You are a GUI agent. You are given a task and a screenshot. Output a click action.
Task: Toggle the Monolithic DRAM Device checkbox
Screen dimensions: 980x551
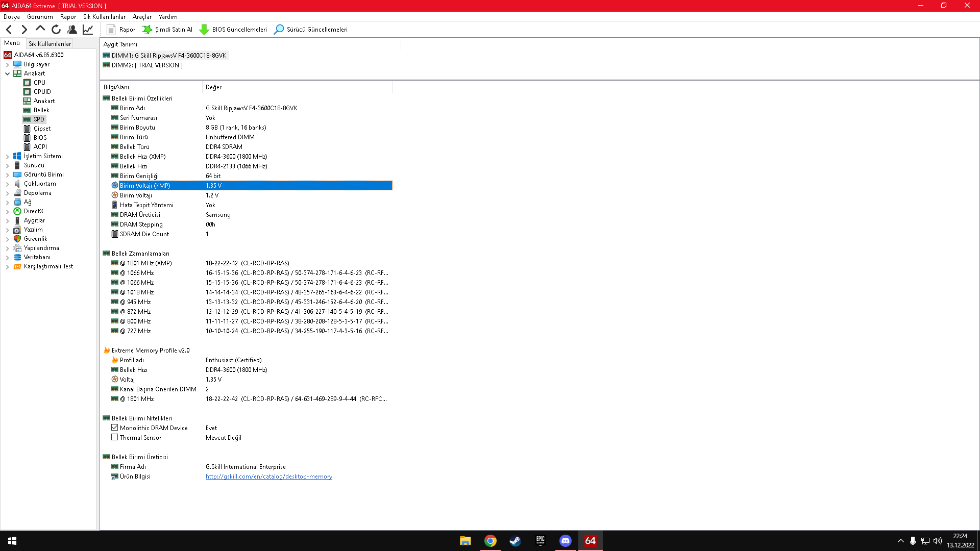coord(115,428)
